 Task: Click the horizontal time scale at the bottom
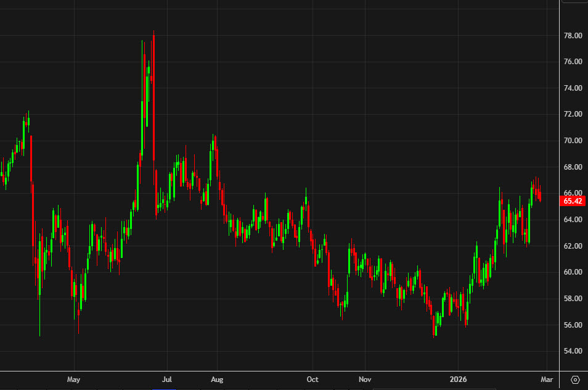click(x=277, y=380)
